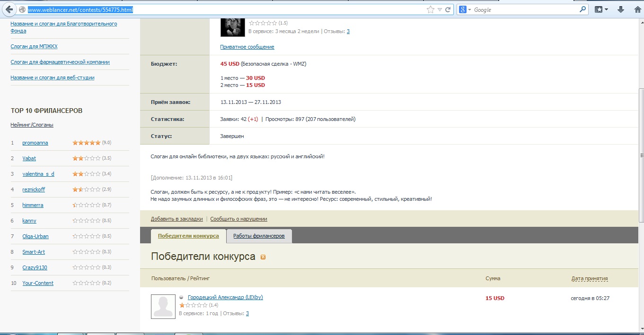Focus the Google search box
644x335 pixels.
coord(525,9)
